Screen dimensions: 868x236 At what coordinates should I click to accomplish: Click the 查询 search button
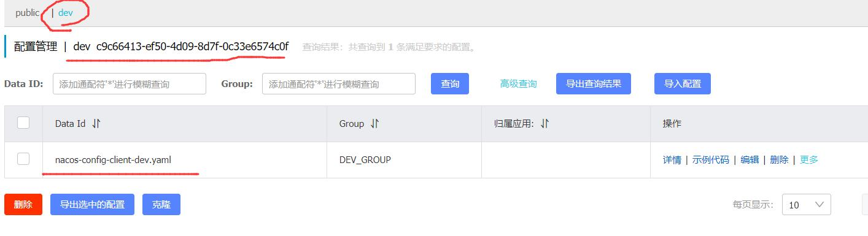point(450,84)
